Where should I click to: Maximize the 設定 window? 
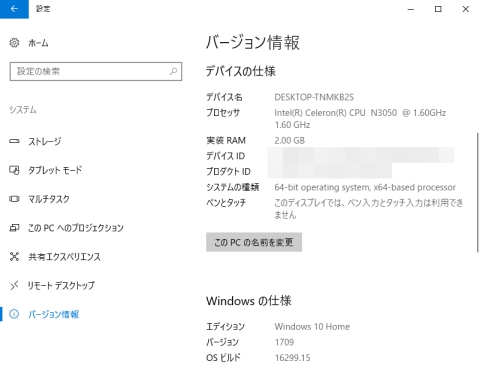438,9
